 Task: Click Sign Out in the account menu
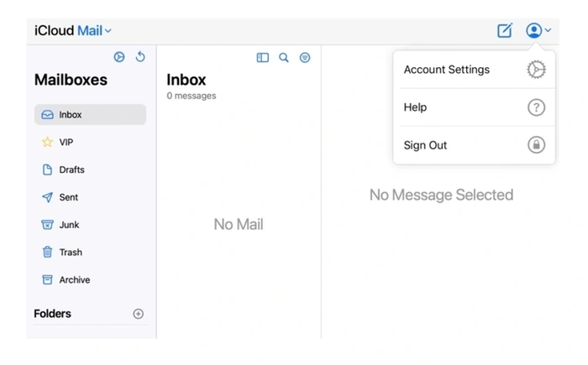click(x=475, y=145)
